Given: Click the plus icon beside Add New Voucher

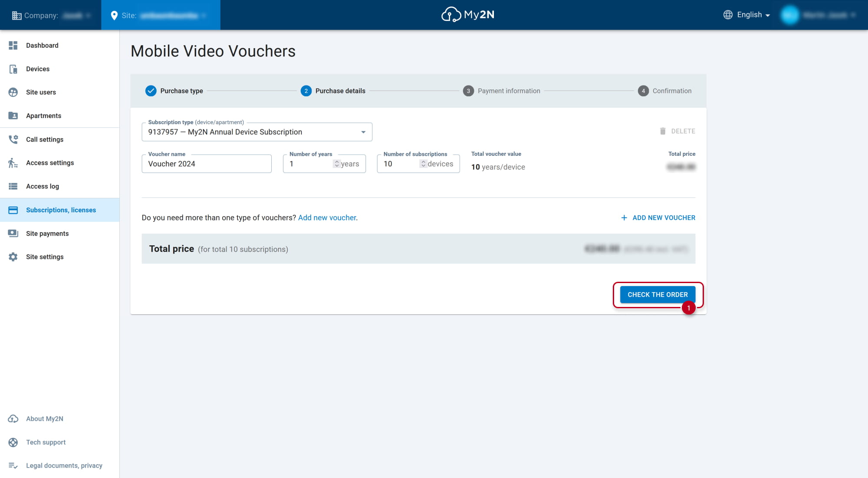Looking at the screenshot, I should tap(624, 218).
